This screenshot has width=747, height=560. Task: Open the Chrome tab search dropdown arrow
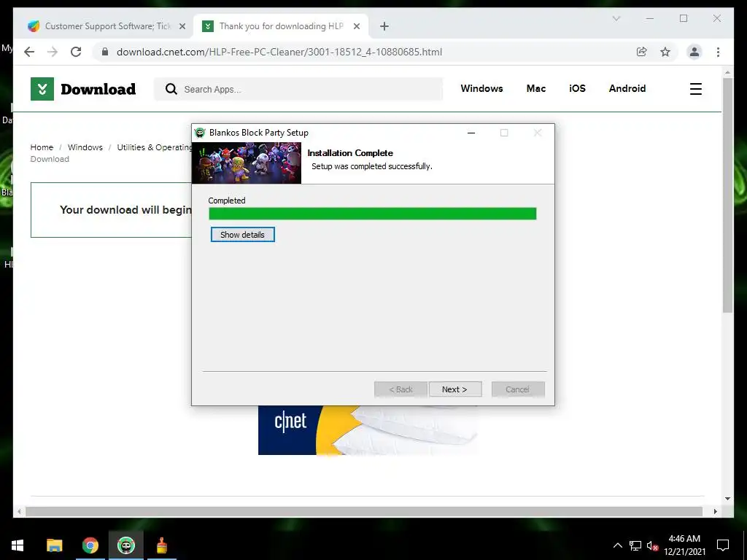(x=616, y=18)
